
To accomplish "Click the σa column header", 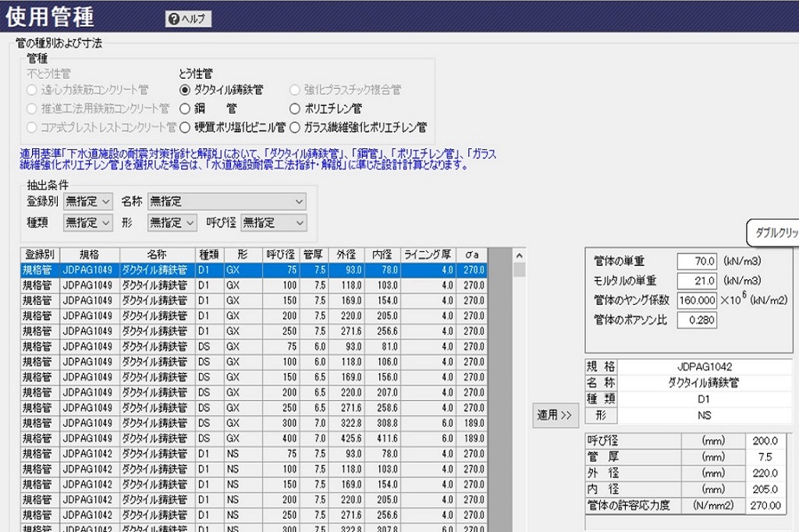I will click(471, 255).
